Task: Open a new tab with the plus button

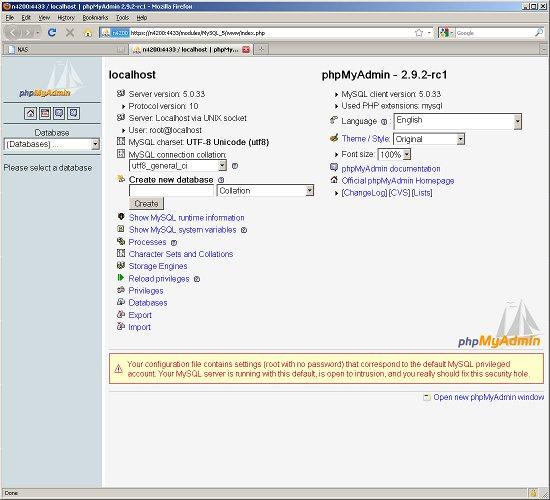Action: [261, 49]
